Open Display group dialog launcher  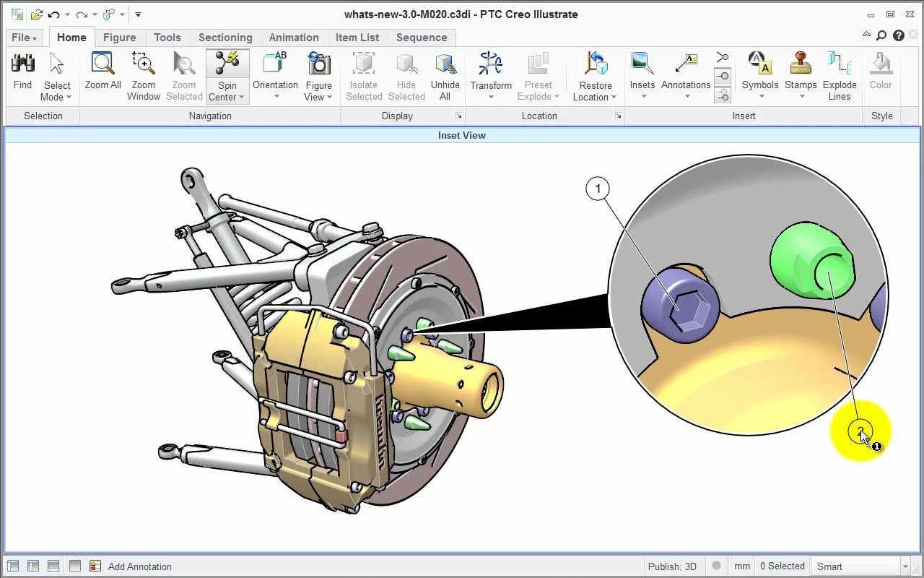(458, 116)
